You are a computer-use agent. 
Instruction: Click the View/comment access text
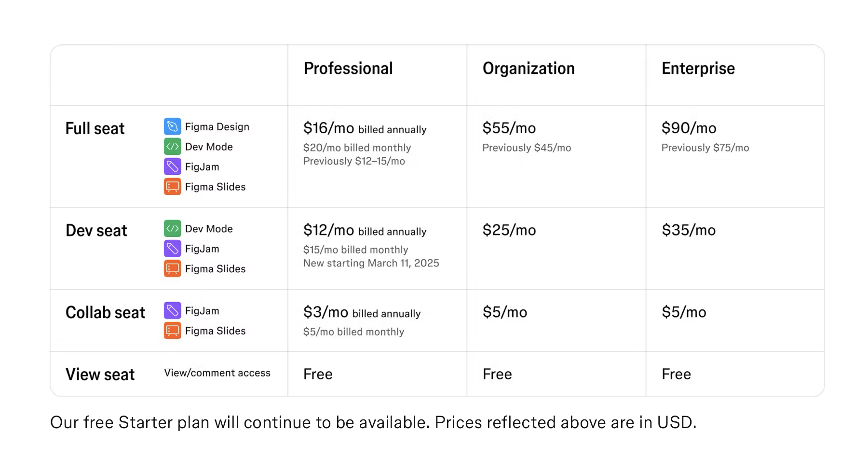(x=217, y=373)
